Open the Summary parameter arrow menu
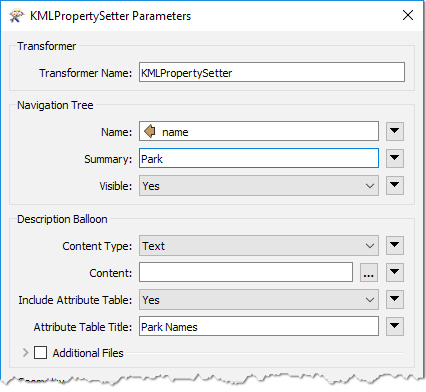Image resolution: width=426 pixels, height=392 pixels. point(395,158)
